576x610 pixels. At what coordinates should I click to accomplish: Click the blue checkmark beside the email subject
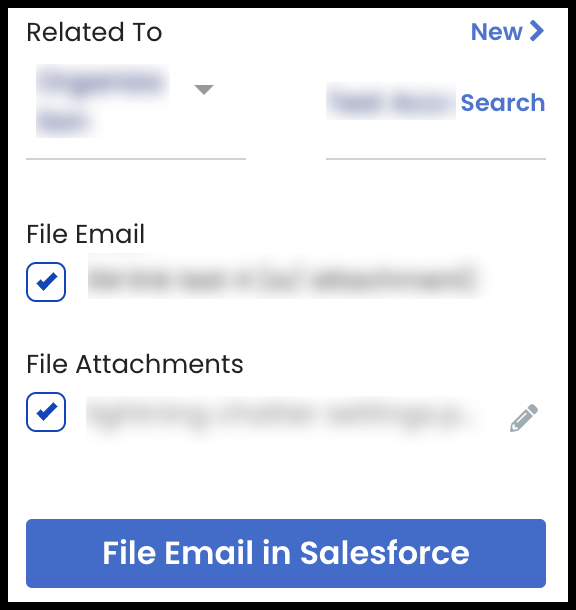(x=46, y=281)
